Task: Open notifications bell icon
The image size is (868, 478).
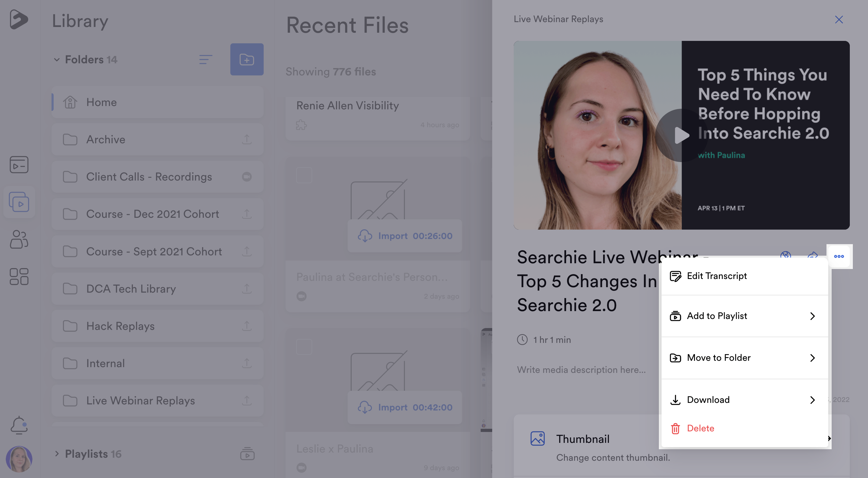Action: pos(19,425)
